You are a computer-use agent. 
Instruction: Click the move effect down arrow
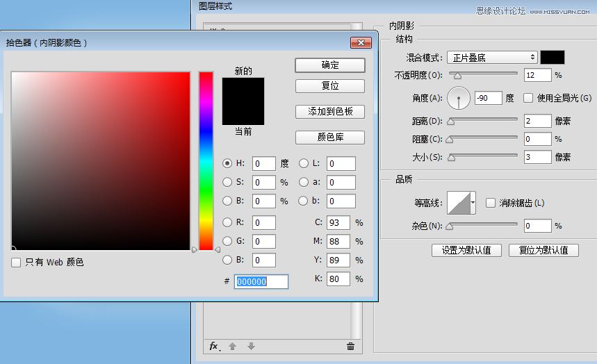click(x=251, y=346)
